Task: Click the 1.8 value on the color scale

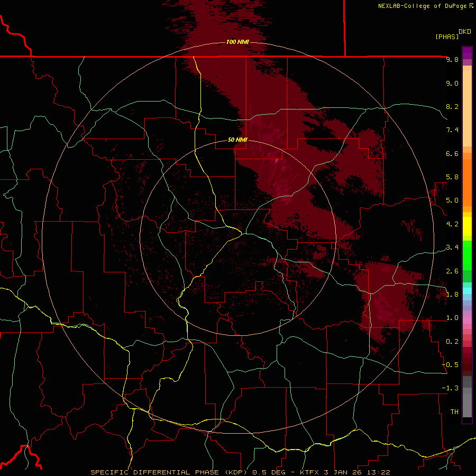Action: [x=452, y=295]
